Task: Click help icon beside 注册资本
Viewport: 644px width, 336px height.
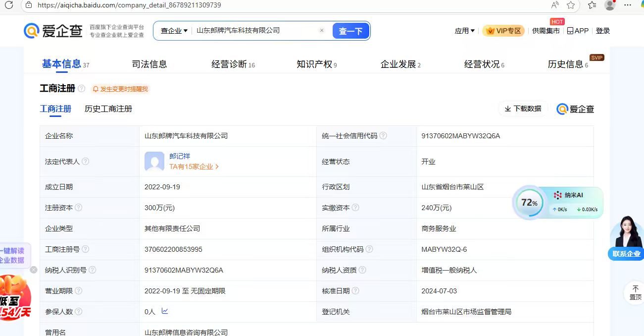Action: (x=79, y=208)
